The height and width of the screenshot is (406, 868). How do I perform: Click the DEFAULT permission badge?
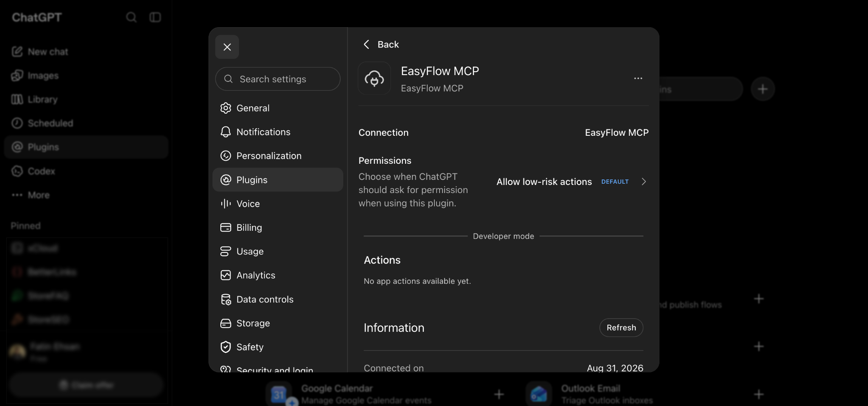[615, 182]
